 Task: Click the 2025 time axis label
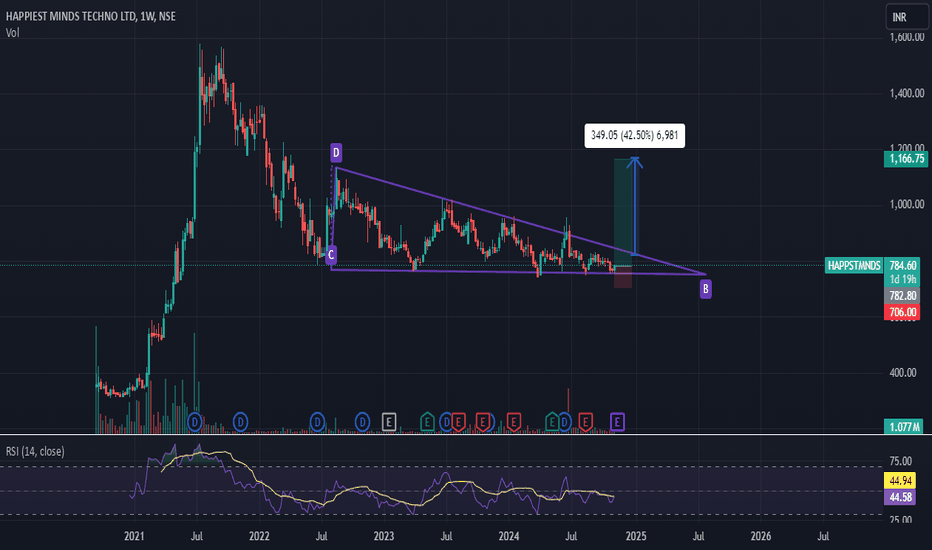tap(636, 536)
